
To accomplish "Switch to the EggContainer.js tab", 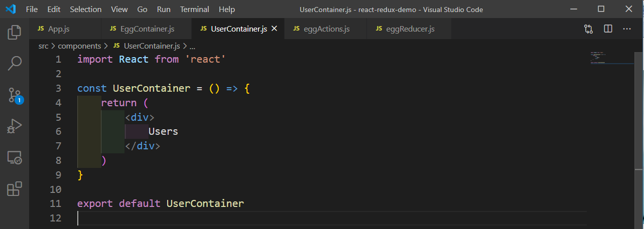I will [146, 29].
